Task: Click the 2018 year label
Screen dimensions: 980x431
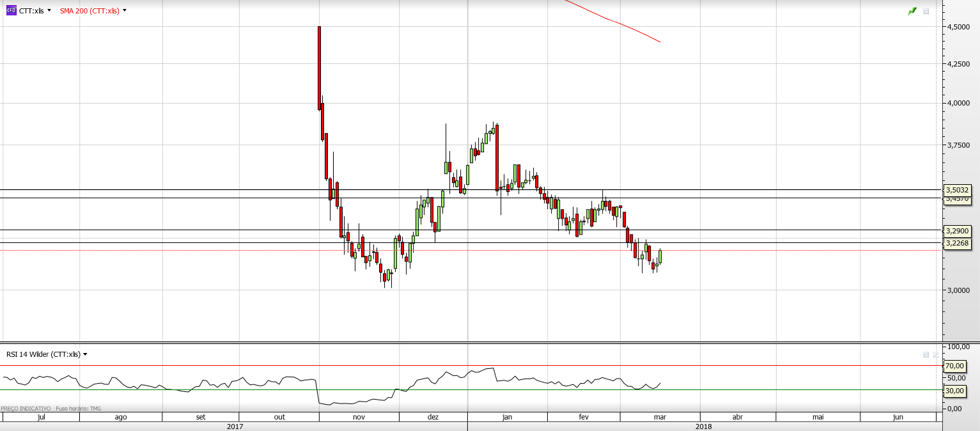Action: (704, 426)
